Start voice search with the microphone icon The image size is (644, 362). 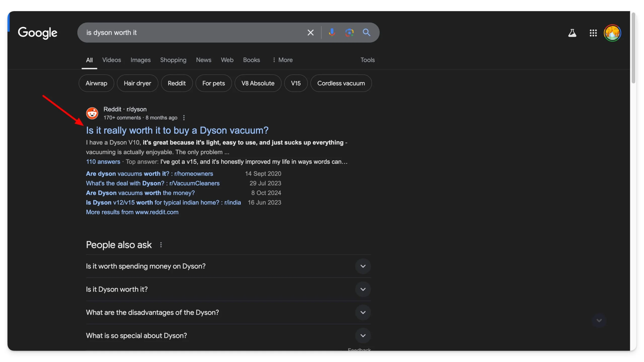(332, 33)
